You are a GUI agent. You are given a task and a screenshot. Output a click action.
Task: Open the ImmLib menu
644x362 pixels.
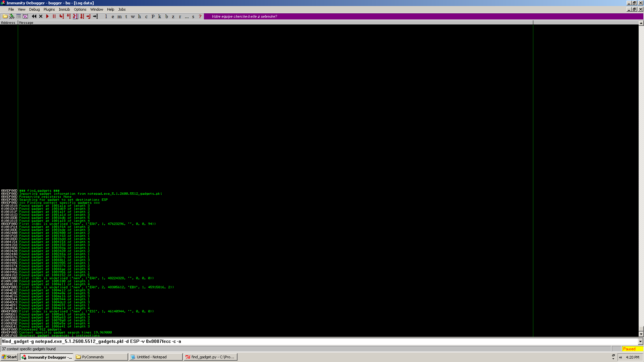click(x=64, y=9)
